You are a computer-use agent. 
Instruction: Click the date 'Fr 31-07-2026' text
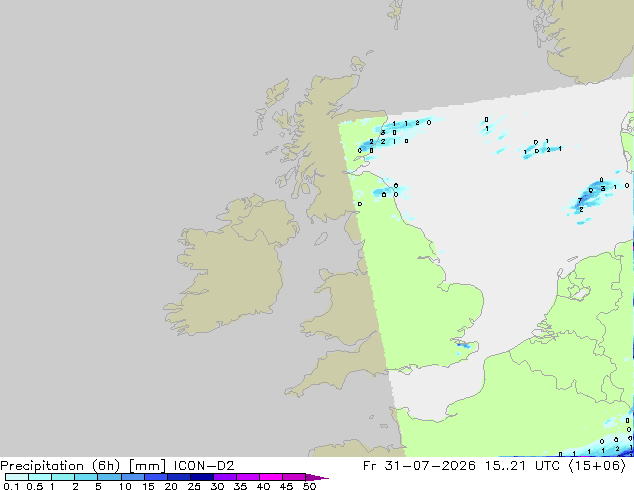tap(419, 466)
